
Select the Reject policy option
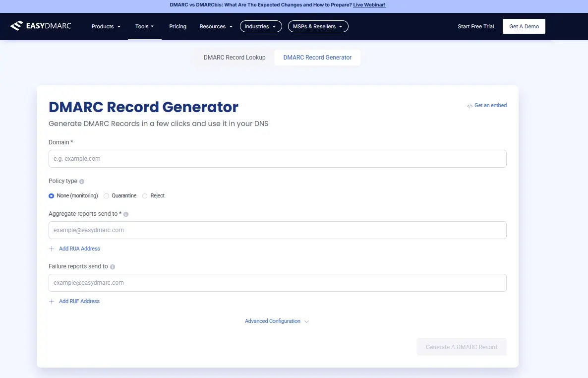pyautogui.click(x=144, y=195)
